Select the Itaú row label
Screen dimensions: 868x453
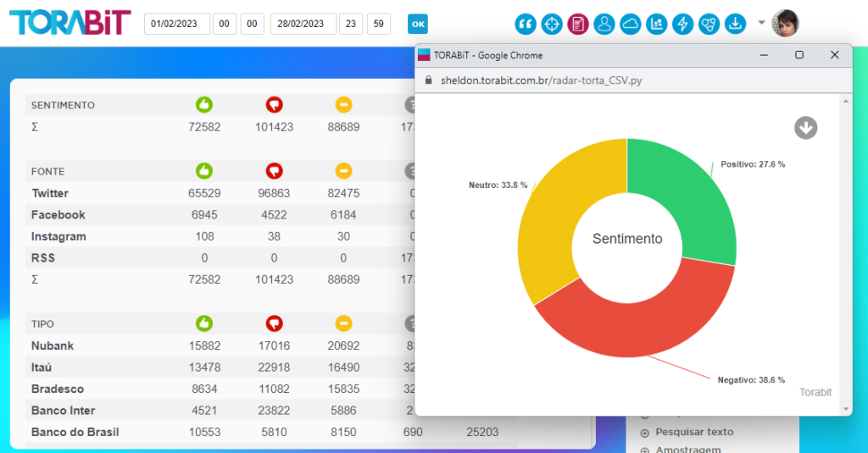42,367
